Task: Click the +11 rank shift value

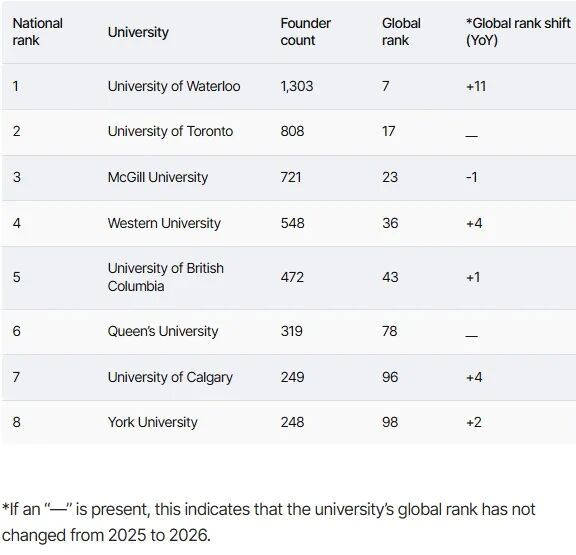Action: (476, 86)
